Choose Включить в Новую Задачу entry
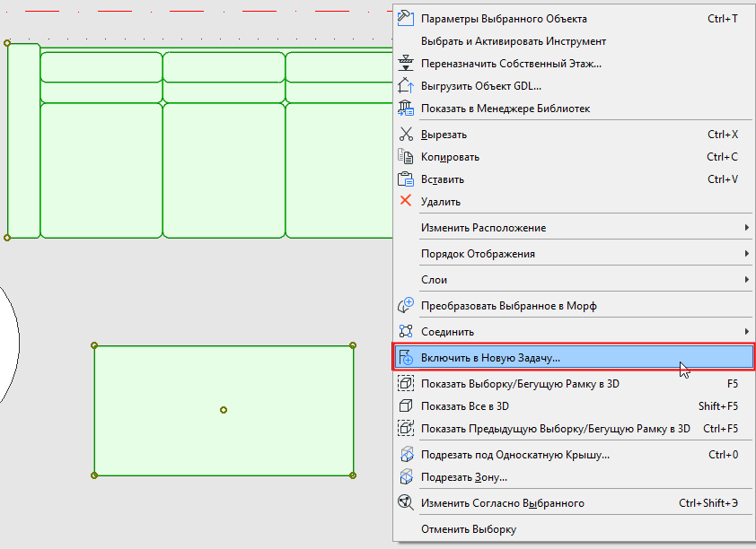Image resolution: width=756 pixels, height=549 pixels. coord(574,358)
